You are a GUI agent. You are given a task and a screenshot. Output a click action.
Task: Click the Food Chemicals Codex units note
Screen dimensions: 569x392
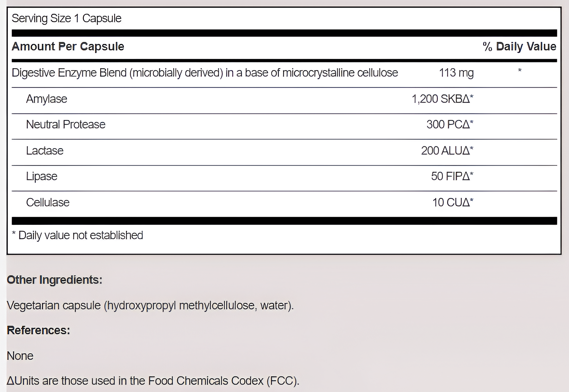[x=153, y=381]
